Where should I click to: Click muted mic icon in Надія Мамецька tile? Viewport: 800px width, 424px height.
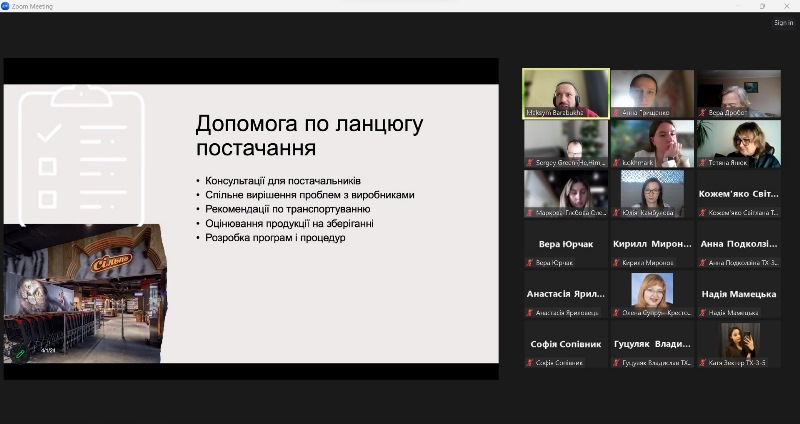tap(703, 313)
